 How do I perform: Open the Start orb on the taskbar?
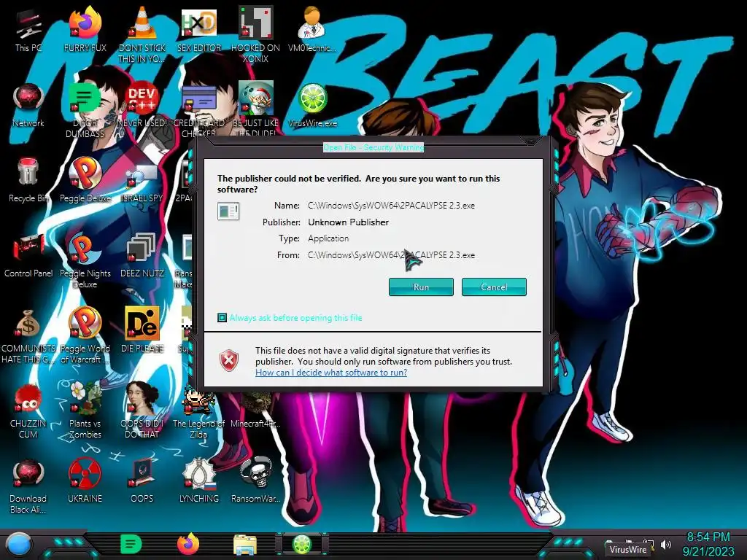click(19, 545)
